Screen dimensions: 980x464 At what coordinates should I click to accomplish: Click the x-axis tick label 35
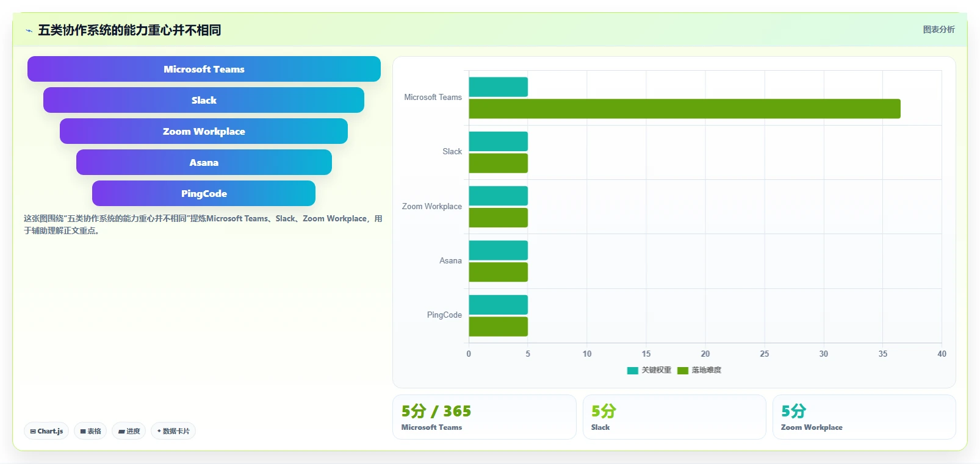883,354
